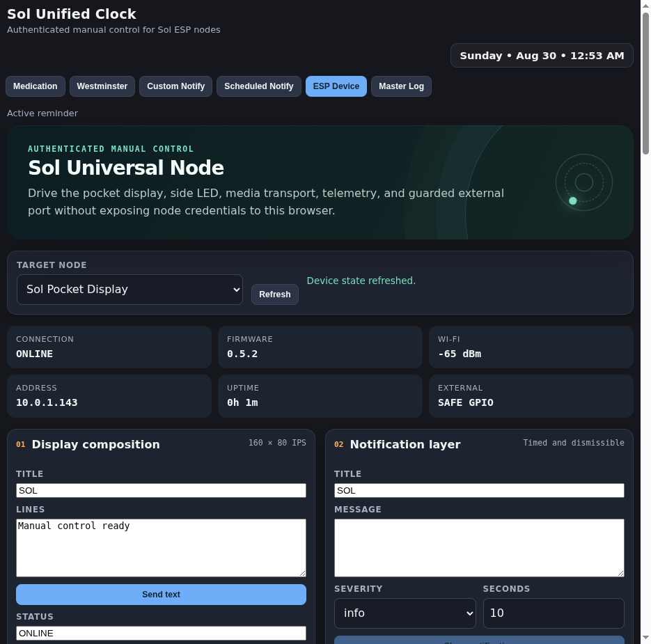Click the Wi-Fi value "-65 dBm"
This screenshot has height=644, width=651.
tap(460, 354)
